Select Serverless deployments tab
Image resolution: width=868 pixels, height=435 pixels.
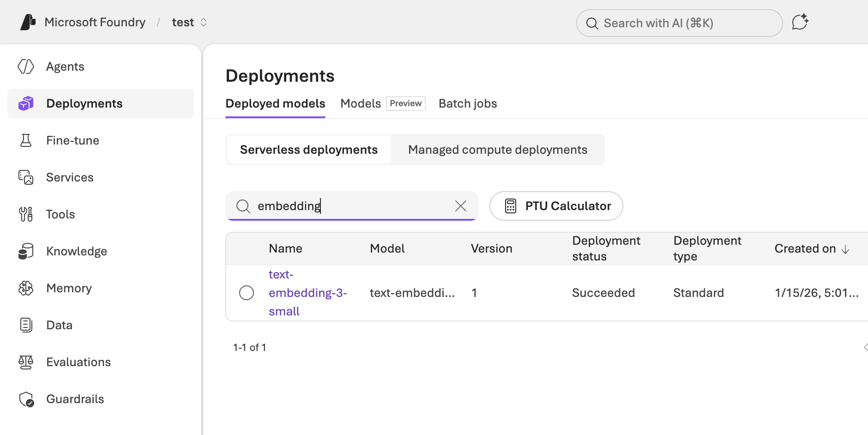[309, 150]
